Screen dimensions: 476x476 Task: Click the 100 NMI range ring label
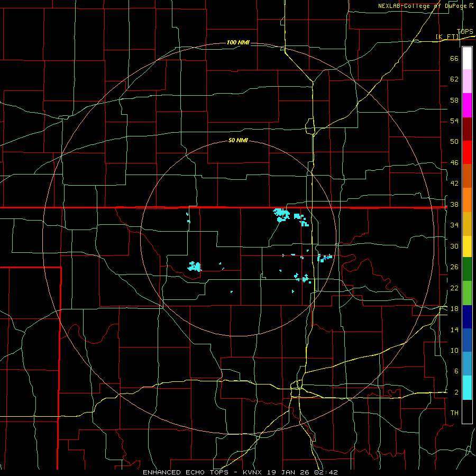(238, 42)
